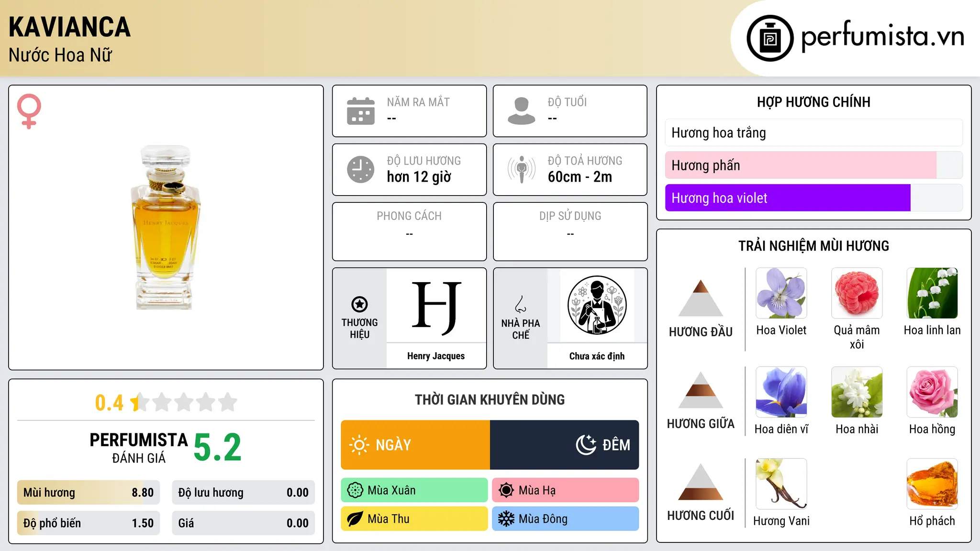Click the pink Hương phấn accord bar
This screenshot has width=980, height=551.
tap(814, 165)
